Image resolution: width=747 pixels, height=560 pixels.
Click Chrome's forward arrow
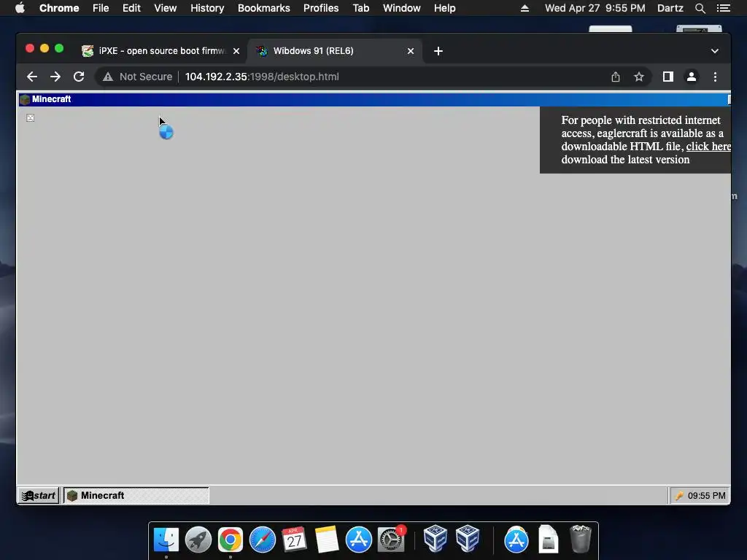click(x=55, y=77)
